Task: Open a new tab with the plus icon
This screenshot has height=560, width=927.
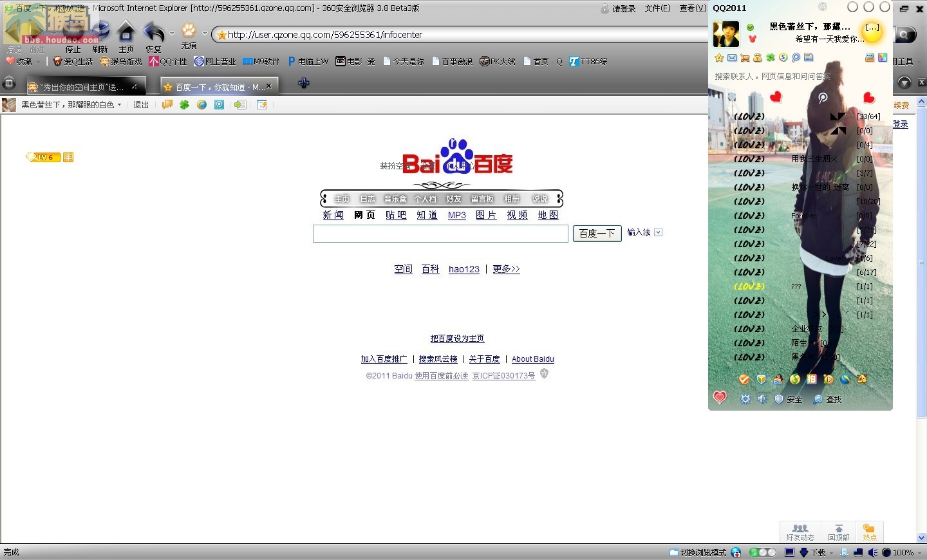Action: click(x=304, y=83)
